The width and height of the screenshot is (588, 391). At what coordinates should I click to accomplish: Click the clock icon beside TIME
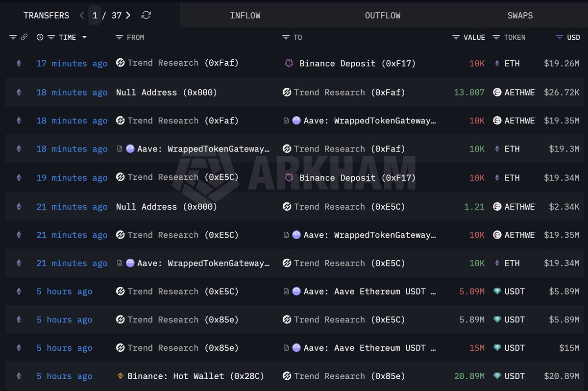(x=40, y=37)
